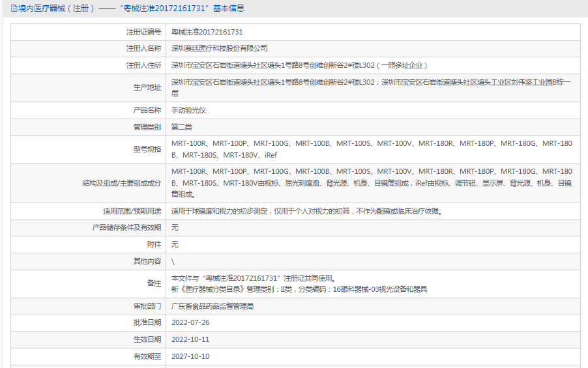The height and width of the screenshot is (368, 588).
Task: Click registrant name 深圳莫廷医疗科技股份有限公司
Action: (x=219, y=48)
